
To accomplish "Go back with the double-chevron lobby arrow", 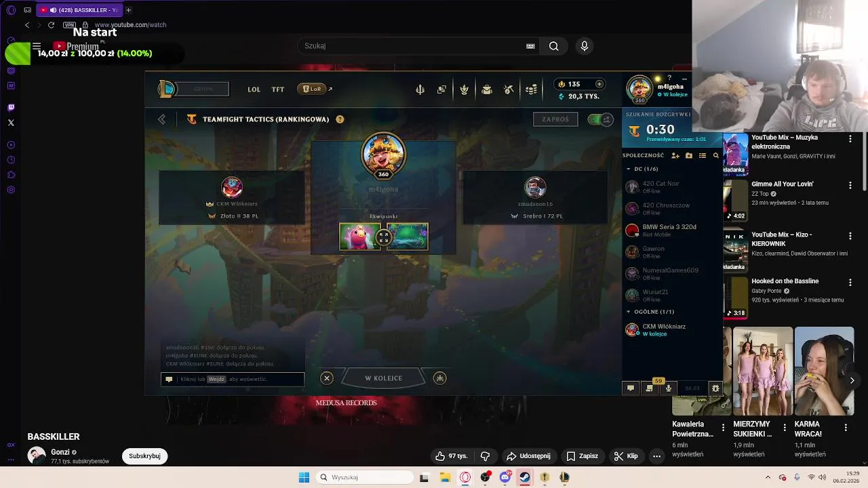I will [161, 119].
